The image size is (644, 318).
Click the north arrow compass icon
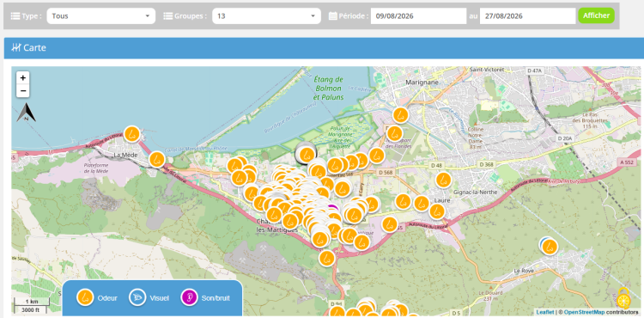tap(26, 113)
